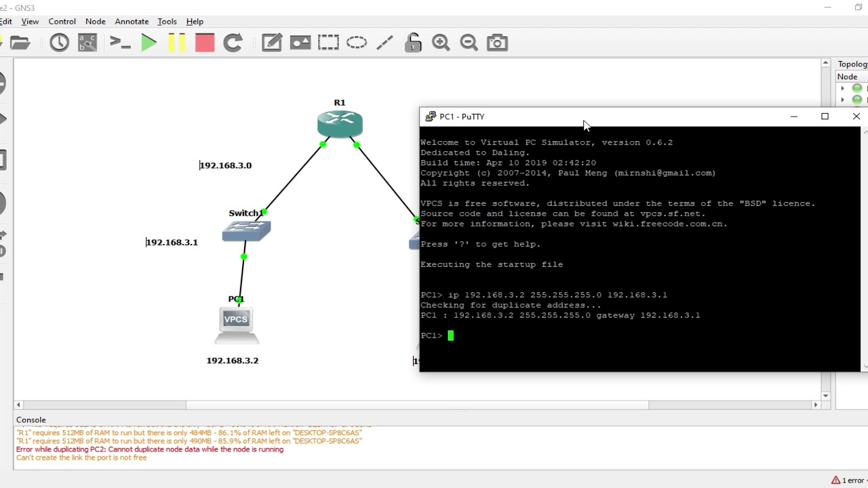The width and height of the screenshot is (868, 488).
Task: Click workspace vertical scrollbar up arrow
Action: click(x=825, y=63)
